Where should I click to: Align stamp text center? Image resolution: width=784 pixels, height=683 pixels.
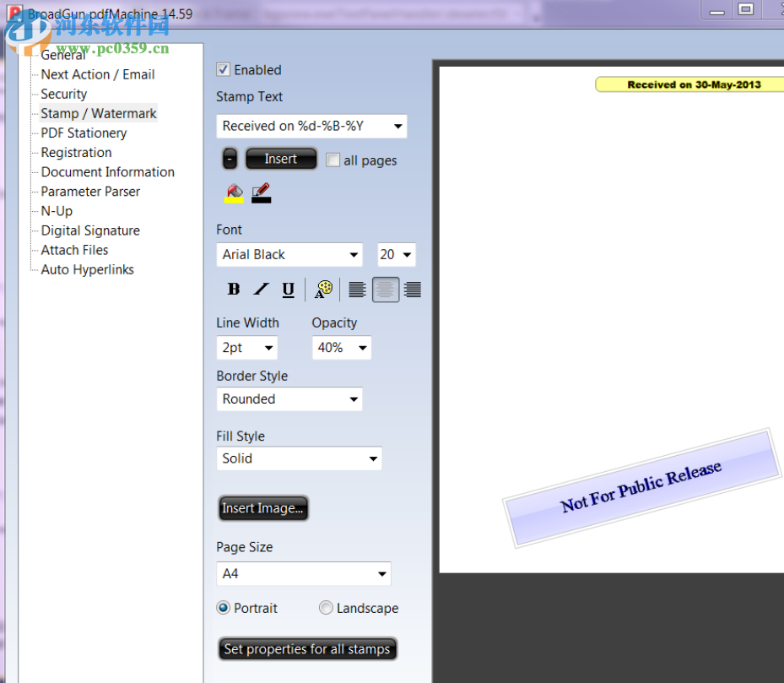tap(386, 290)
